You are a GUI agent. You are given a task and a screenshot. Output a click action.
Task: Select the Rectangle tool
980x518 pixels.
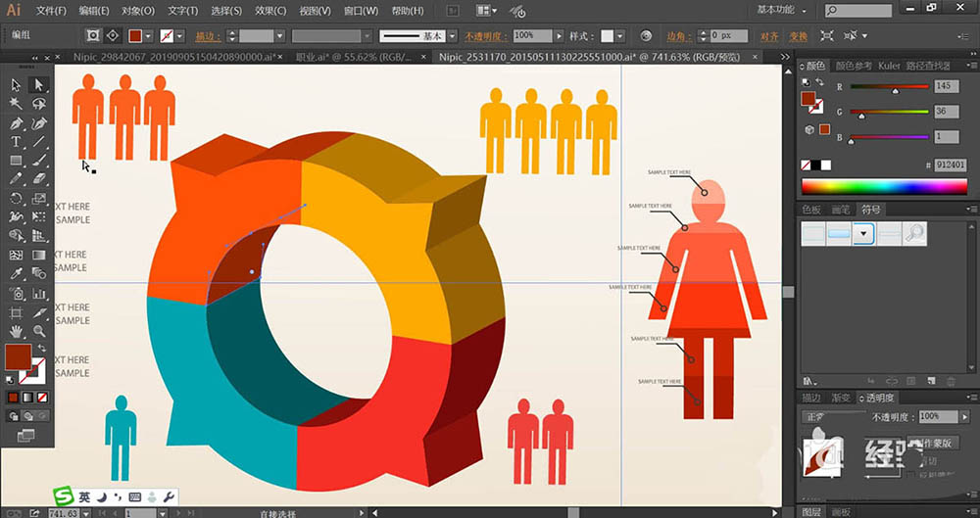pos(17,161)
